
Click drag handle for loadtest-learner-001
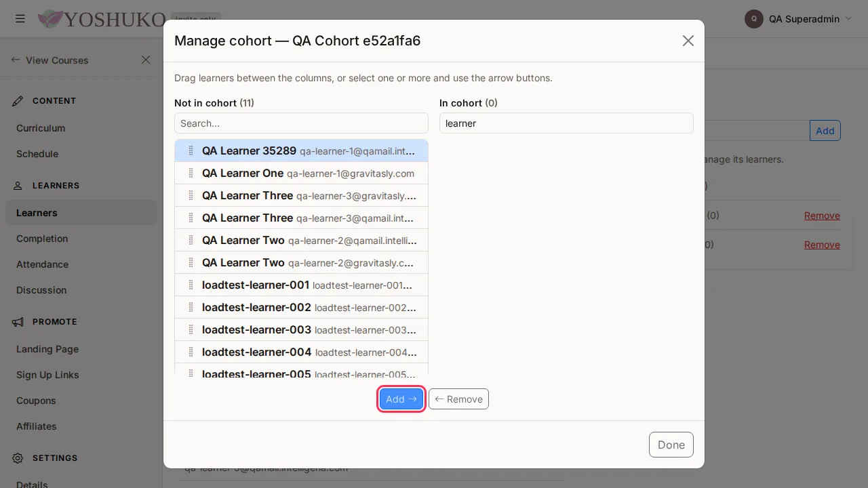click(191, 285)
